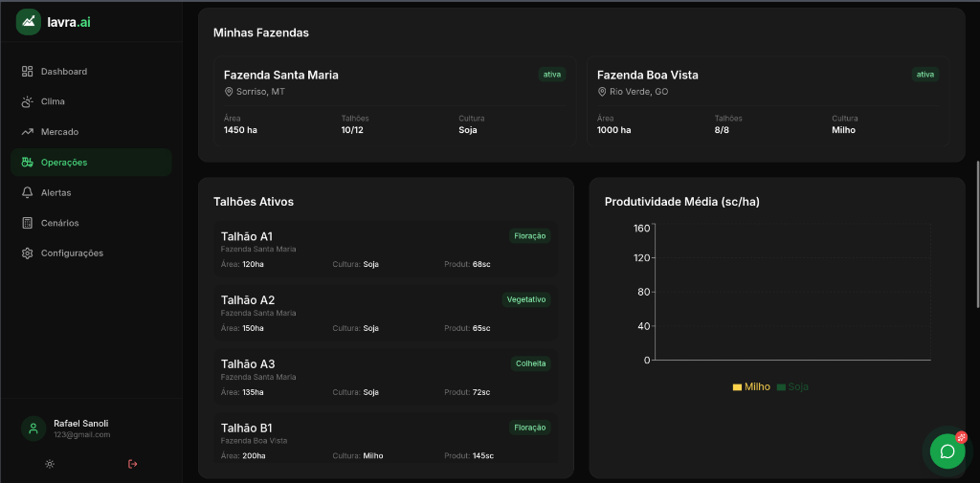Click the Rafael Sanoli user avatar
Viewport: 980px width, 483px height.
pos(33,428)
